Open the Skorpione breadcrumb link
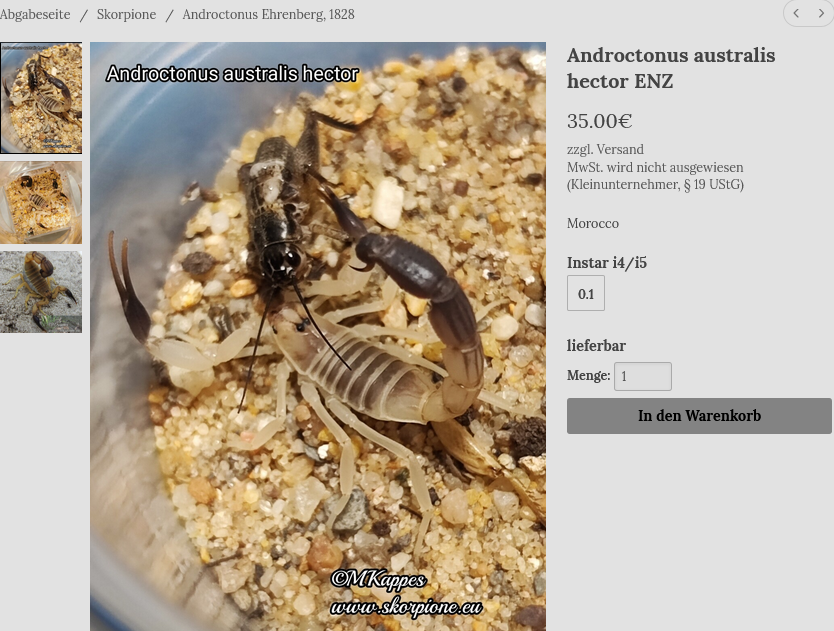This screenshot has height=631, width=834. pyautogui.click(x=127, y=14)
